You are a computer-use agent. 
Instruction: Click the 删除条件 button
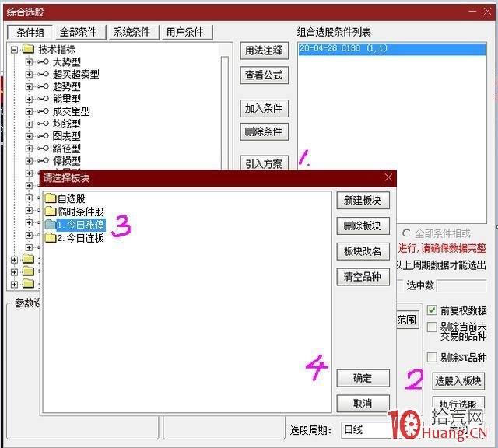coord(264,131)
